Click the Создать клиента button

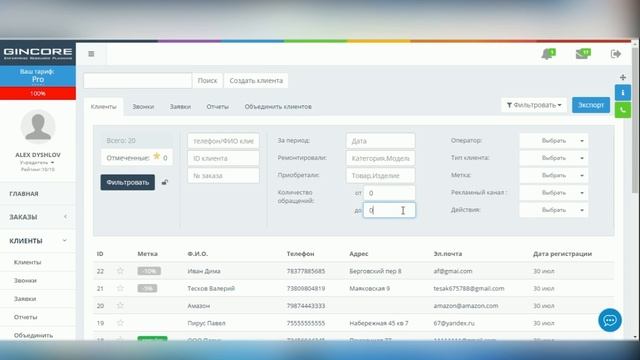(256, 81)
